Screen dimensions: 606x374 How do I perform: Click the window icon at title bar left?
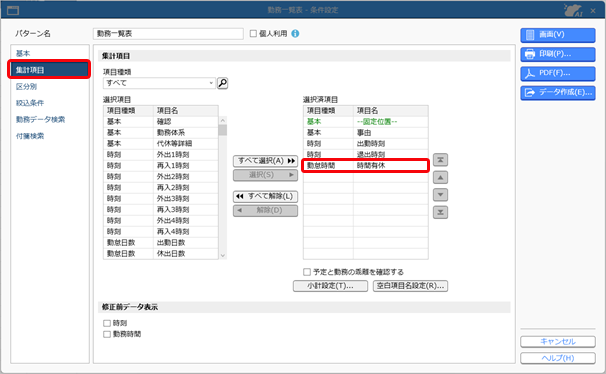[13, 10]
